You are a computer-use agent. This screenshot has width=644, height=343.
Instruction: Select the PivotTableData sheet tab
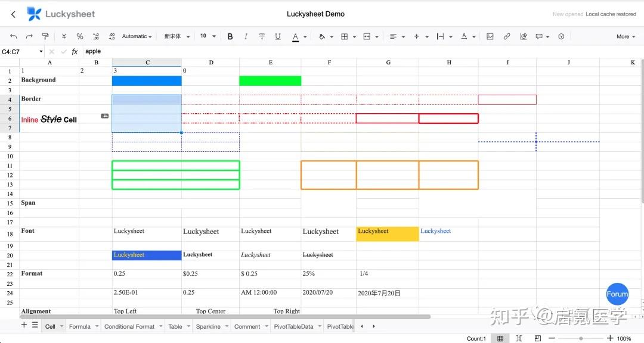tap(294, 326)
